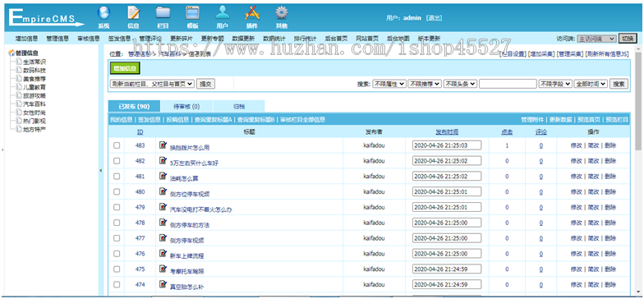Click the 提交 button

(205, 84)
